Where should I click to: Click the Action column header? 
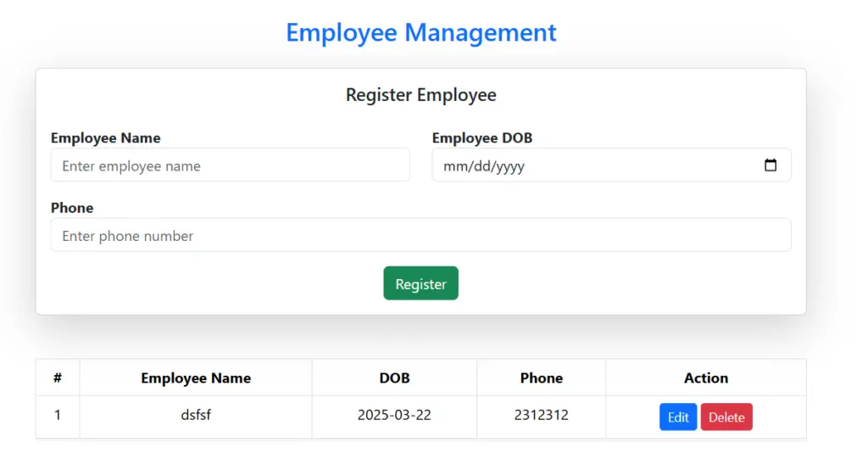tap(705, 378)
